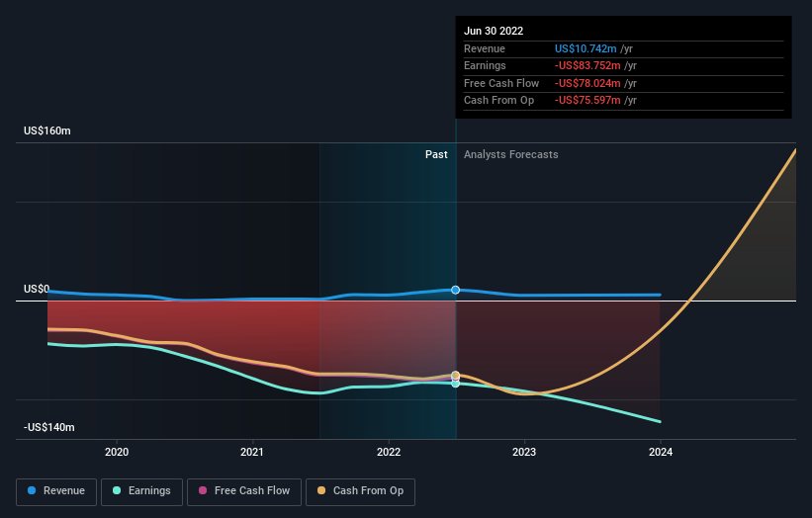Select the Earnings data point marker at Jun 2022
The image size is (812, 518).
pos(455,384)
